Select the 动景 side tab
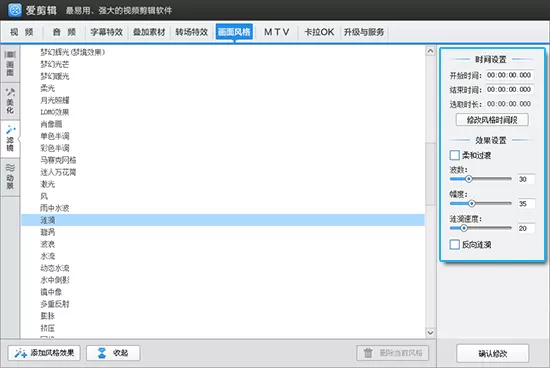 click(x=10, y=176)
